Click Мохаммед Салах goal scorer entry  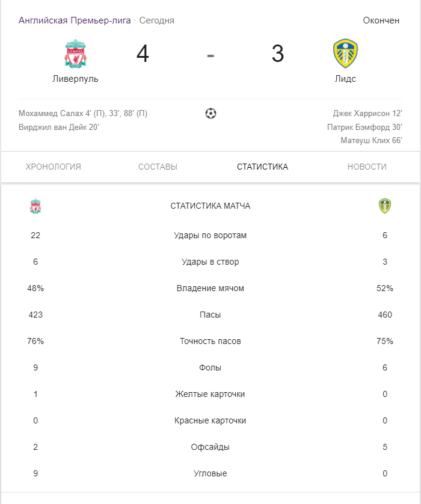click(83, 114)
